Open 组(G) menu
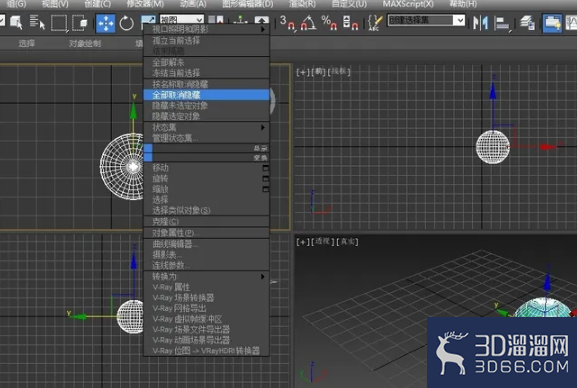Viewport: 577px width, 388px height. coord(16,4)
